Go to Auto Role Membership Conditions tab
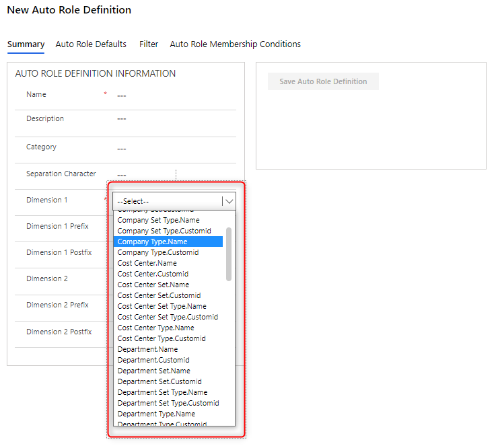This screenshot has width=498, height=448. 235,44
